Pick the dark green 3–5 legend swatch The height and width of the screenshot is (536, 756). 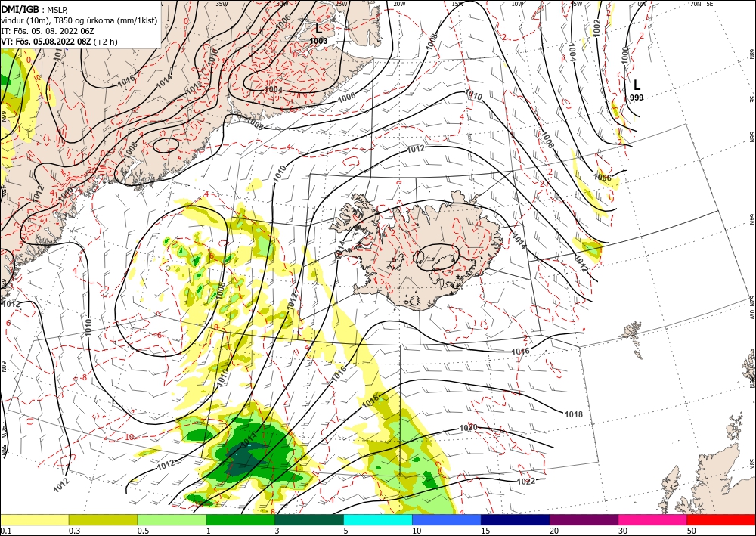pyautogui.click(x=309, y=519)
